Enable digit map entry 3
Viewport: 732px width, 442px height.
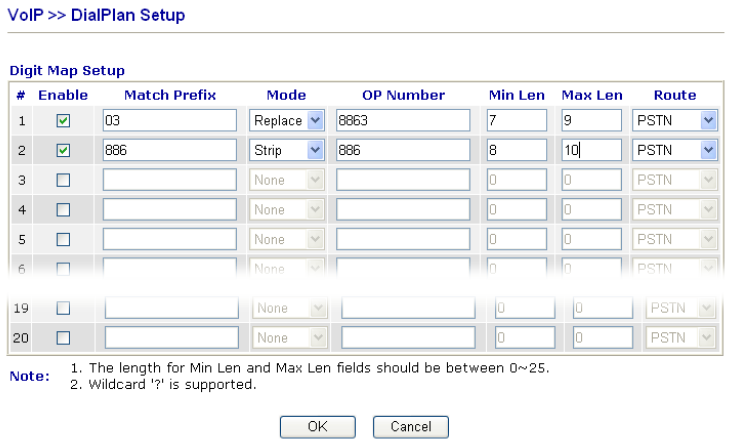click(63, 180)
